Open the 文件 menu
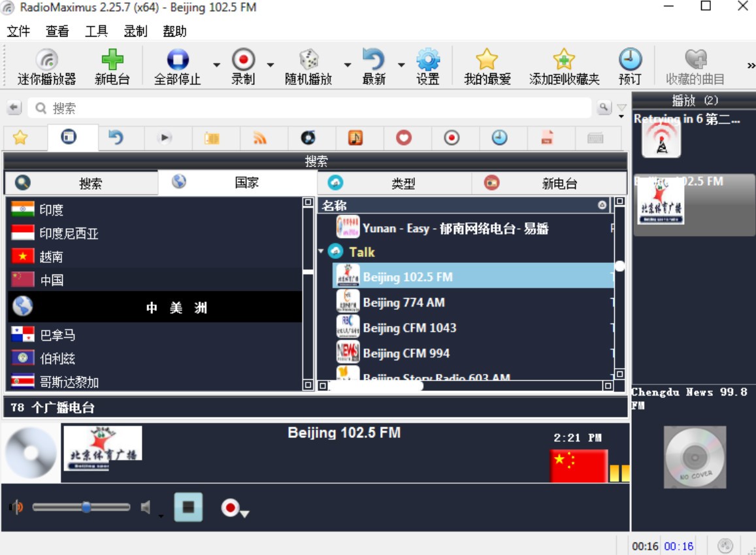Viewport: 756px width, 555px height. click(x=18, y=31)
